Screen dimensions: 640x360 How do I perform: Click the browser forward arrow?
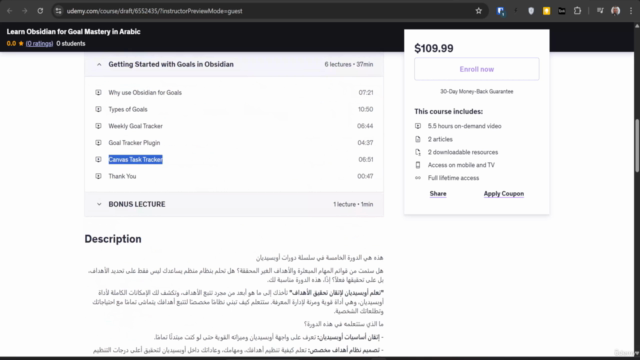coord(24,11)
